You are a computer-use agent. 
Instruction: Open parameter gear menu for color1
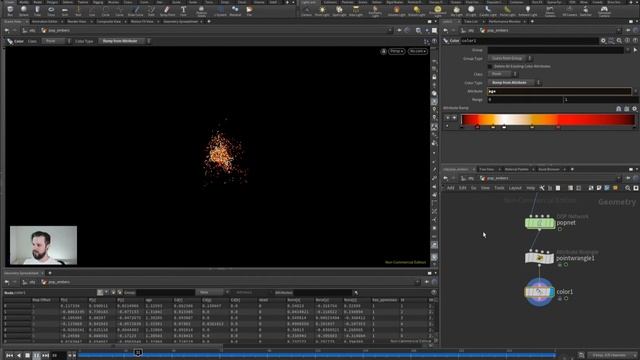point(603,41)
